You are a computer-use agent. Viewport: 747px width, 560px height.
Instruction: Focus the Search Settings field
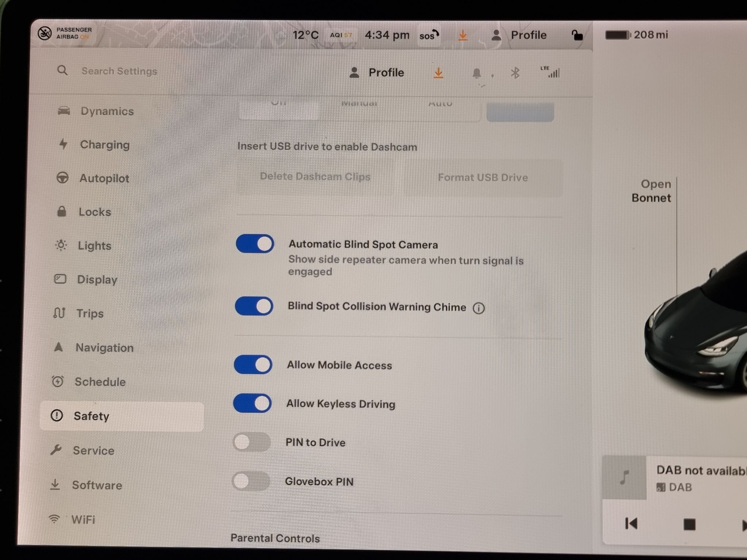point(119,71)
